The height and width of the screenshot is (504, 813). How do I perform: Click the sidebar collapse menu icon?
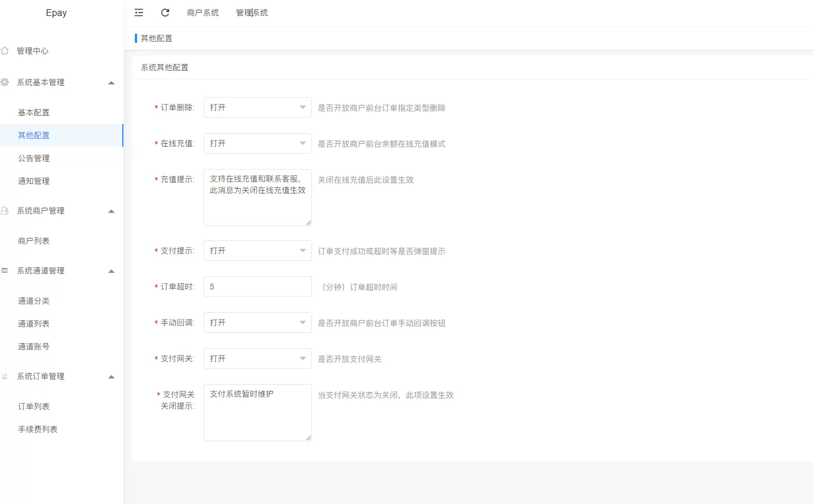pyautogui.click(x=139, y=13)
